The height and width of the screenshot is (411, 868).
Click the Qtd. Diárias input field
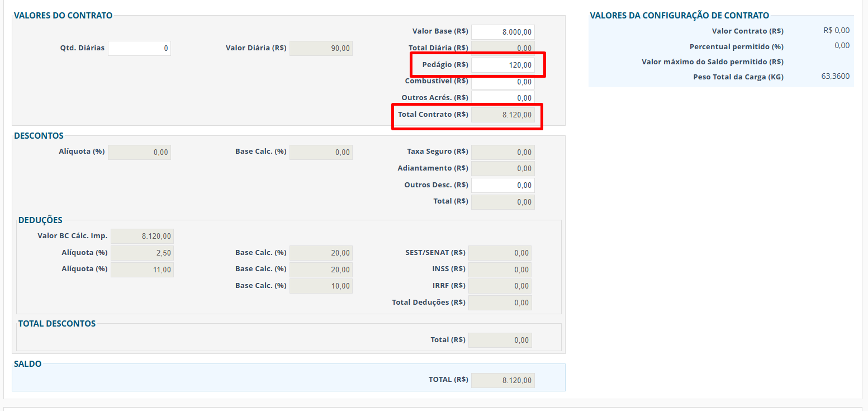click(139, 49)
